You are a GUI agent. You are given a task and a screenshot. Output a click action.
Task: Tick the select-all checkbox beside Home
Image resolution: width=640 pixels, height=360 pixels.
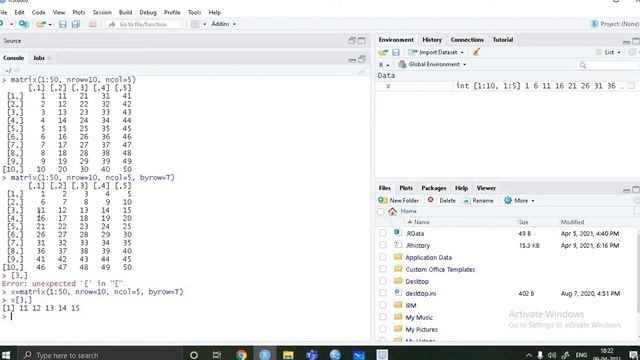click(380, 211)
